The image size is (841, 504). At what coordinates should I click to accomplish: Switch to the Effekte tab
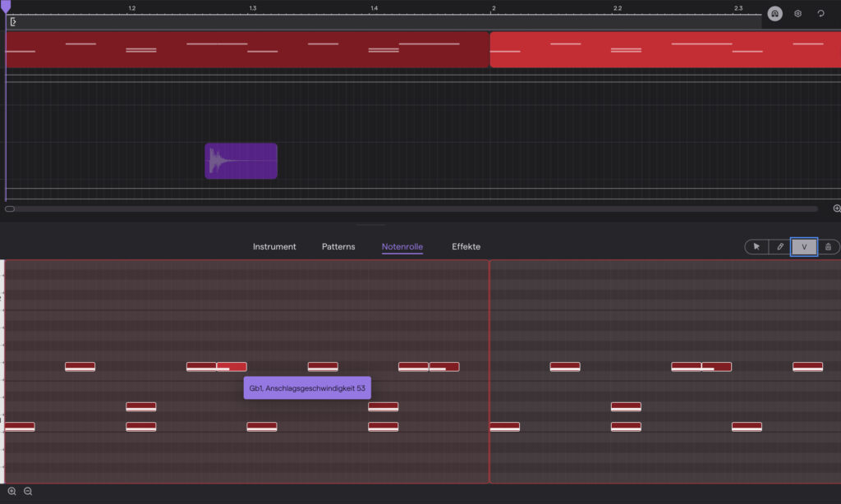pyautogui.click(x=466, y=246)
